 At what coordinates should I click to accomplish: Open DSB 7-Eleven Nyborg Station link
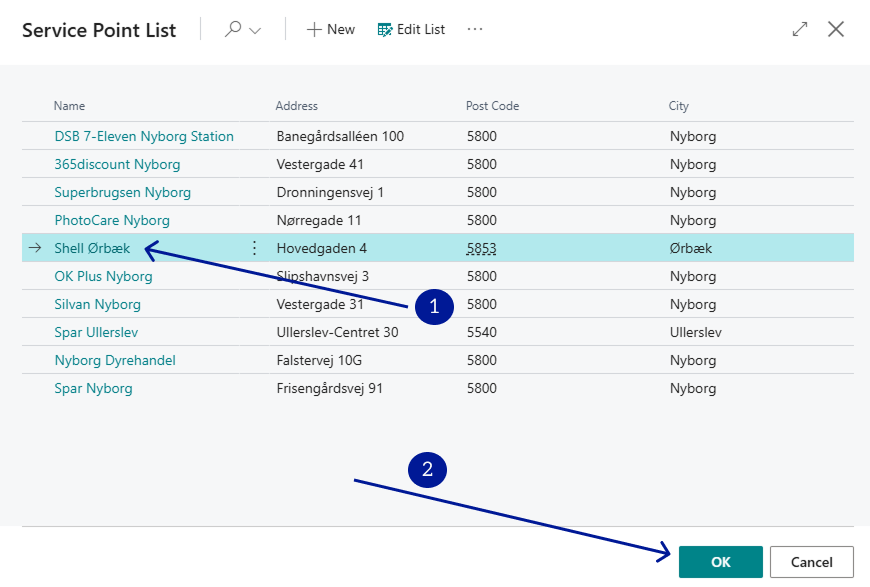pyautogui.click(x=144, y=136)
